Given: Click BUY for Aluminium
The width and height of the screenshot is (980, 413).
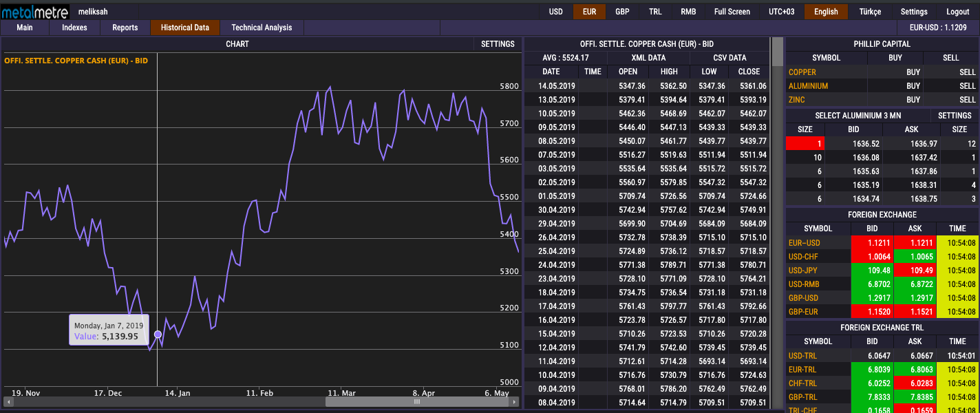Looking at the screenshot, I should click(913, 86).
